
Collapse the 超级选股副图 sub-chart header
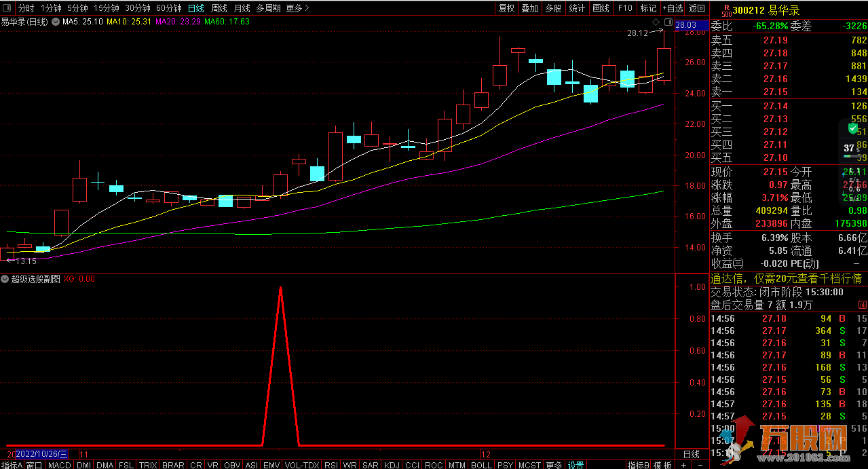[x=5, y=279]
